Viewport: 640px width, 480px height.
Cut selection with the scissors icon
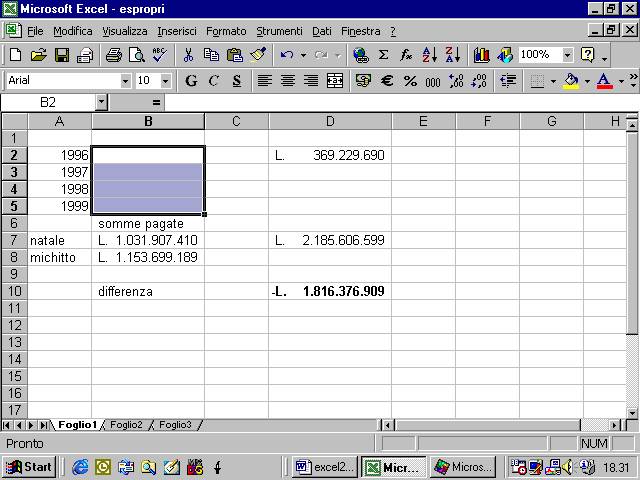coord(188,55)
